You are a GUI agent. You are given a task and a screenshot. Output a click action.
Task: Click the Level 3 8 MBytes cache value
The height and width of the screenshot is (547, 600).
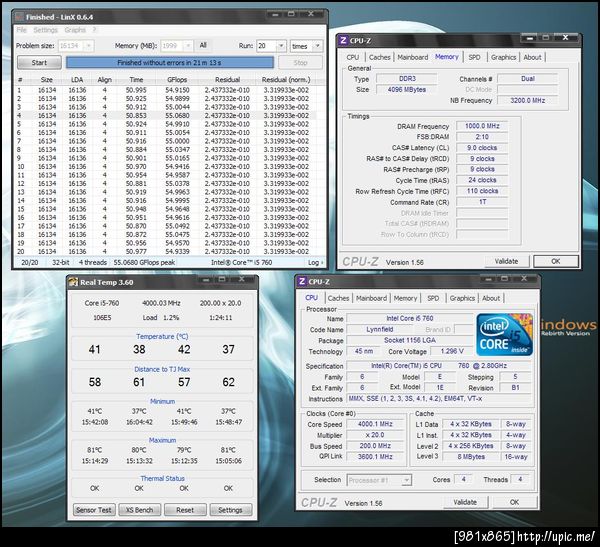[x=471, y=457]
